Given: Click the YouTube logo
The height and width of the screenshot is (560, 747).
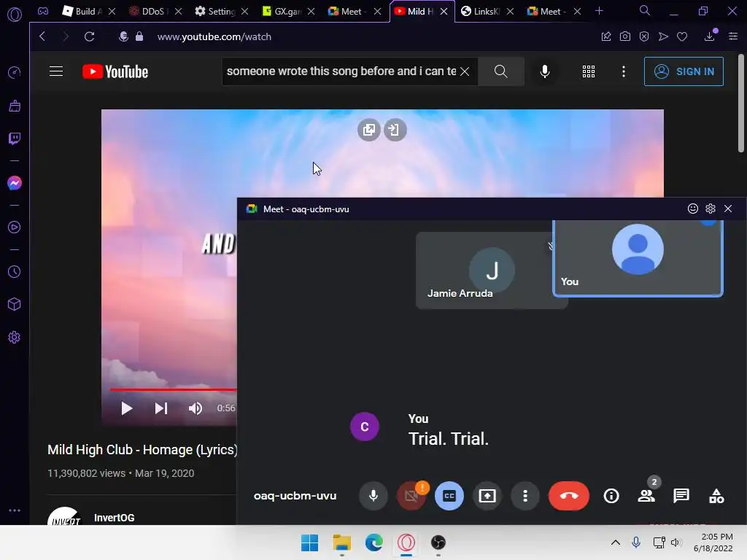Looking at the screenshot, I should [x=115, y=71].
